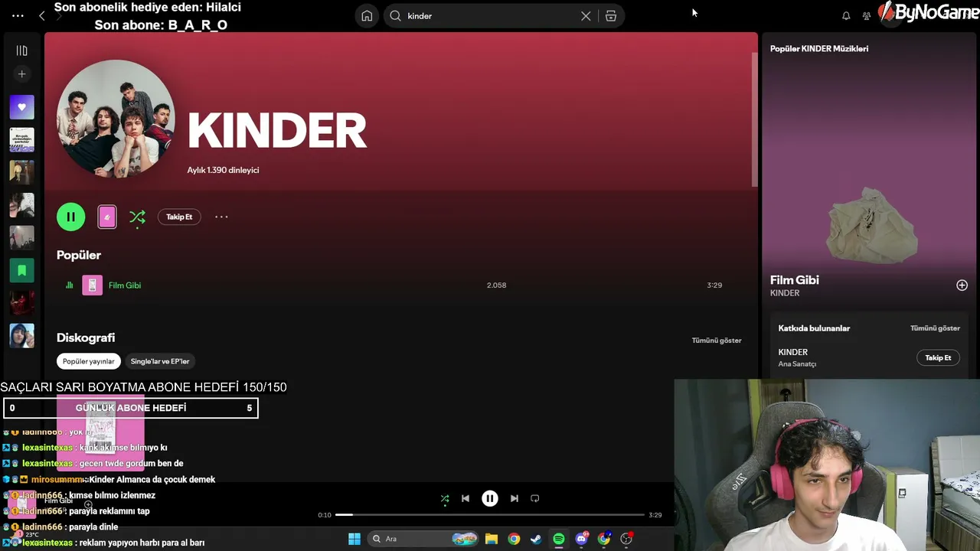Open Google Chrome next to File Explorer
The width and height of the screenshot is (980, 551).
pos(514,539)
